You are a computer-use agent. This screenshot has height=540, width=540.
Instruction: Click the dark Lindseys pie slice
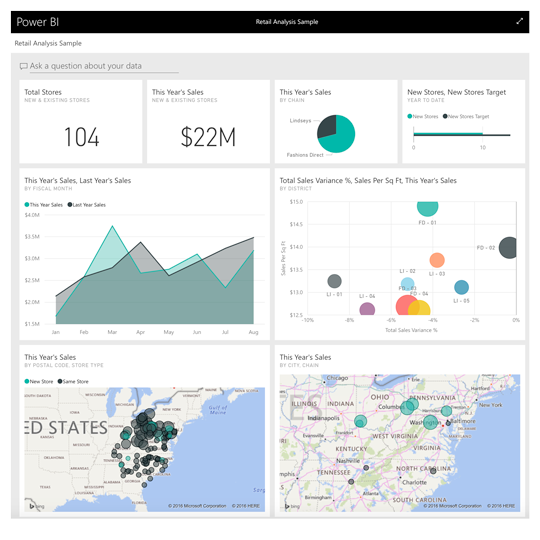click(328, 126)
